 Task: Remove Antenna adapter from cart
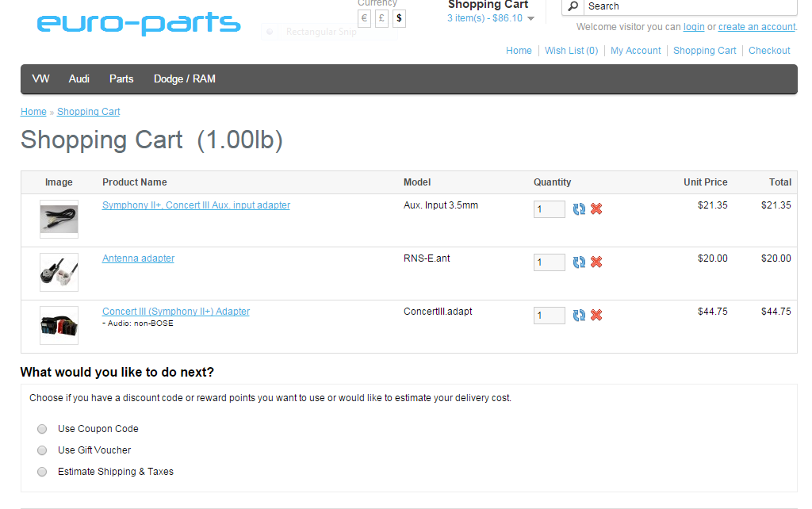pos(596,262)
